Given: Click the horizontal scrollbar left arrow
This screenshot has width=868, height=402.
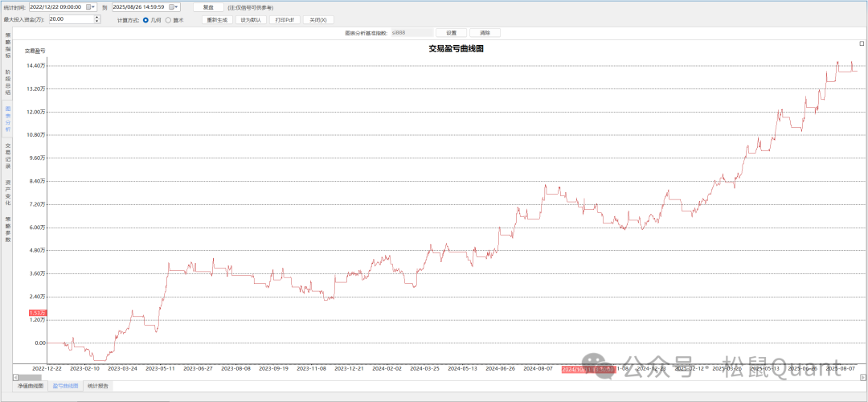Looking at the screenshot, I should point(14,377).
